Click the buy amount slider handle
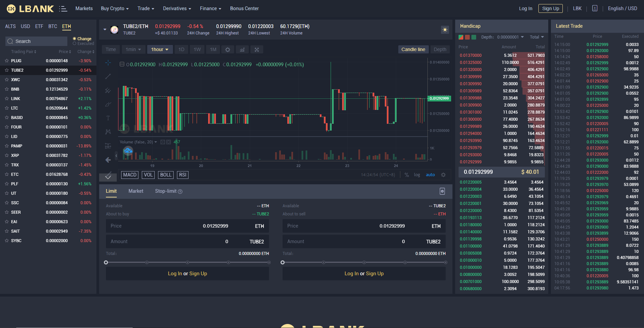The width and height of the screenshot is (644, 328). (106, 262)
